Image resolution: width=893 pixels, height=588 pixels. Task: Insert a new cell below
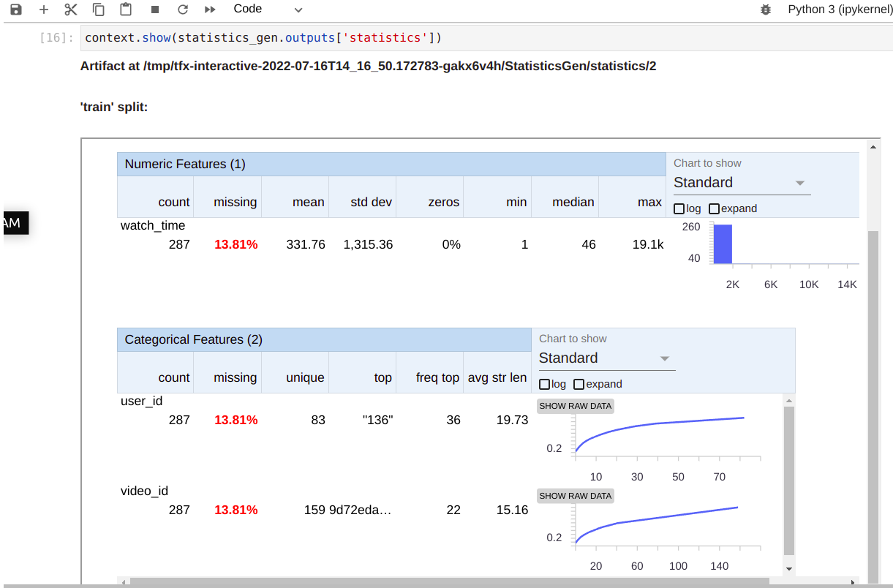click(42, 10)
